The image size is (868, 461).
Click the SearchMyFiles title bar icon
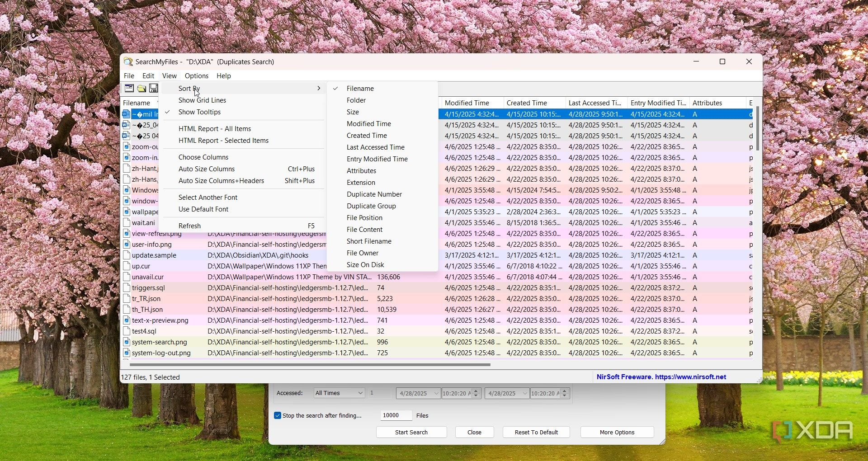(x=128, y=61)
